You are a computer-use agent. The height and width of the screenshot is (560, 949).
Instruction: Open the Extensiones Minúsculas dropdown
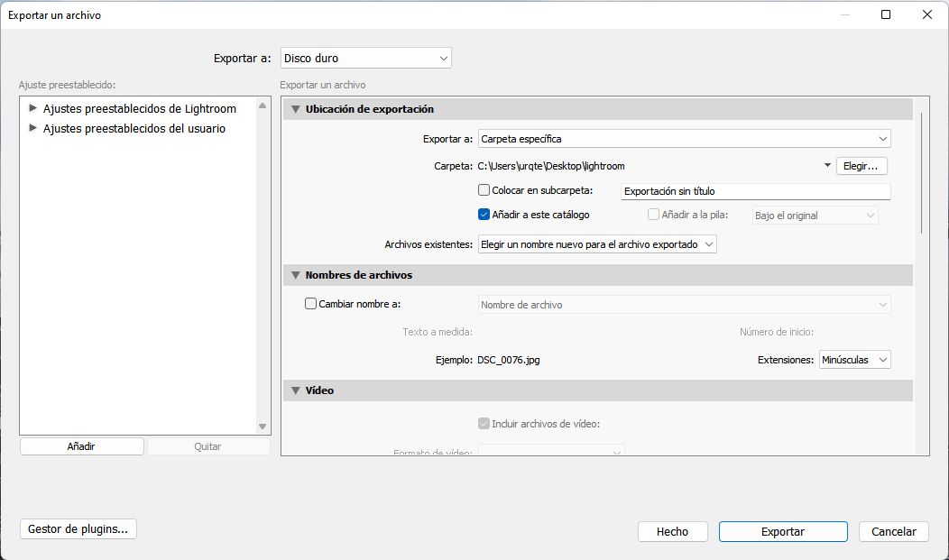tap(854, 360)
